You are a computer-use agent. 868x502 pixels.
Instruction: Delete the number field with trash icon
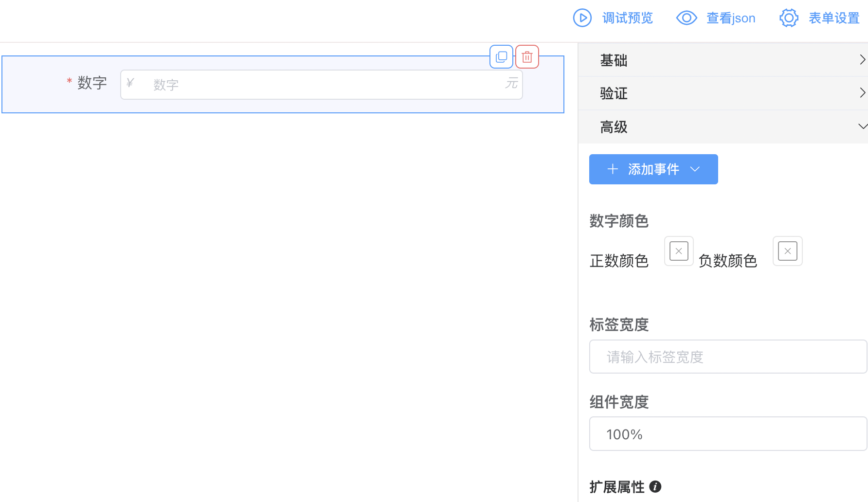(527, 57)
